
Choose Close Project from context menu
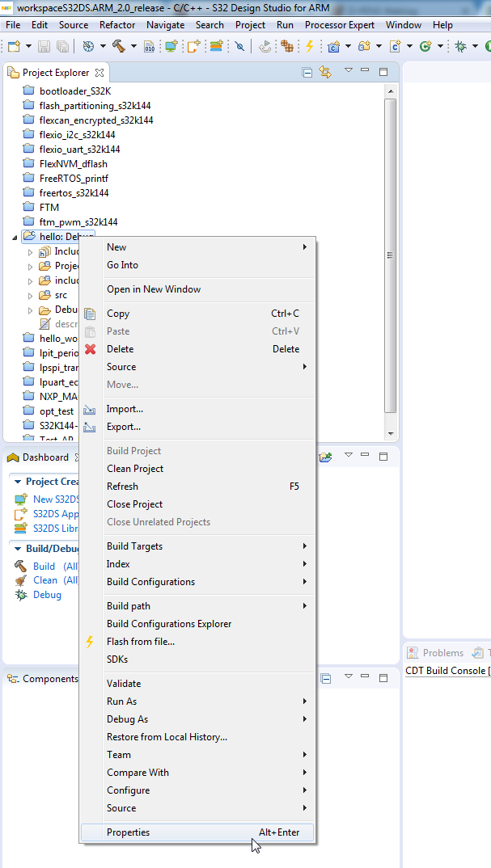197,504
